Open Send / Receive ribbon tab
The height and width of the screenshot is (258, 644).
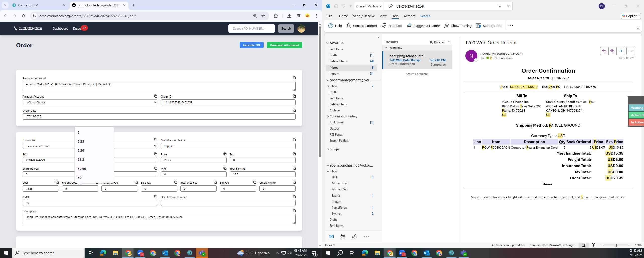tap(364, 16)
